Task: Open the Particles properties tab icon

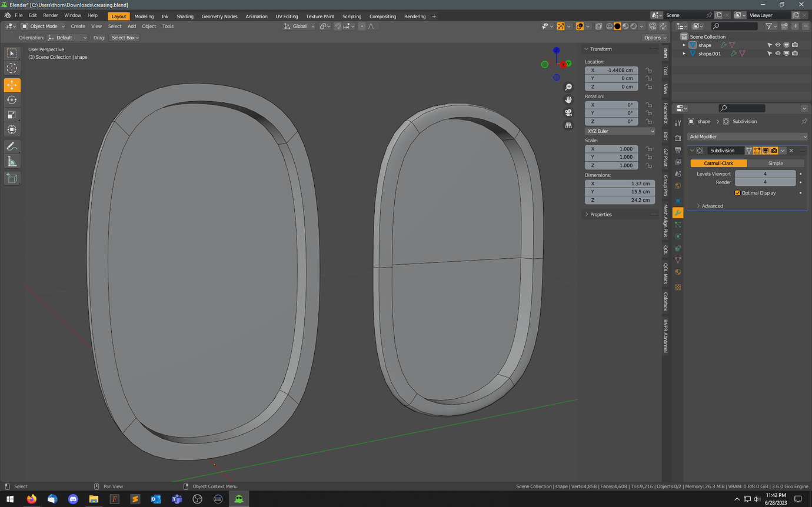Action: tap(678, 225)
